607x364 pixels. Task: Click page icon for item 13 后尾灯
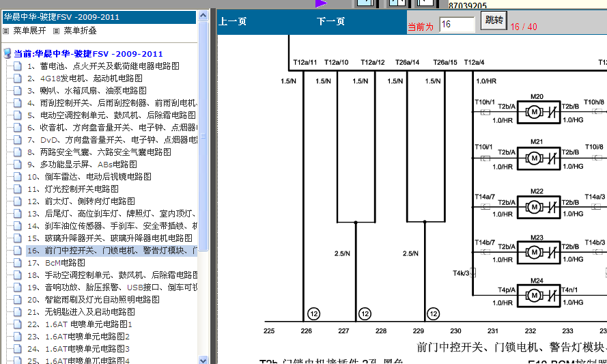[18, 214]
